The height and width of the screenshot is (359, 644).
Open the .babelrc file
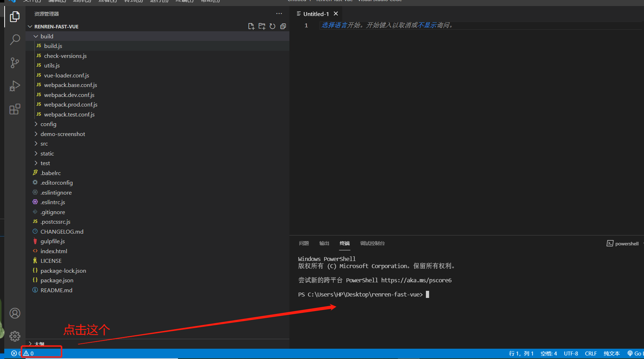[157, 173]
